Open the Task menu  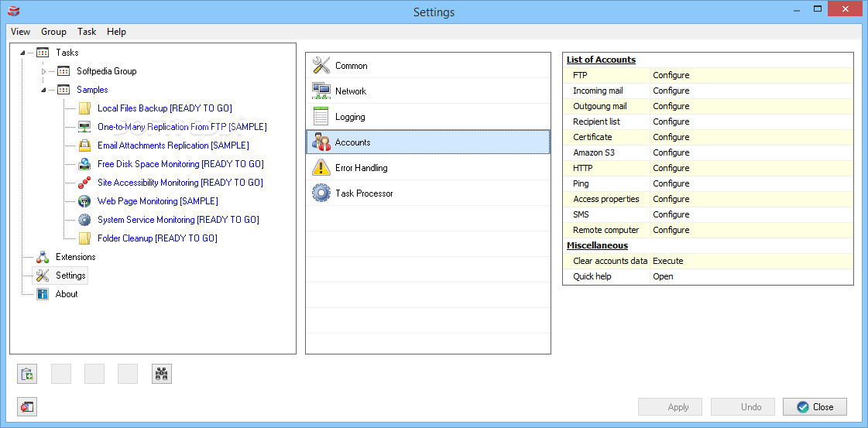pyautogui.click(x=87, y=32)
